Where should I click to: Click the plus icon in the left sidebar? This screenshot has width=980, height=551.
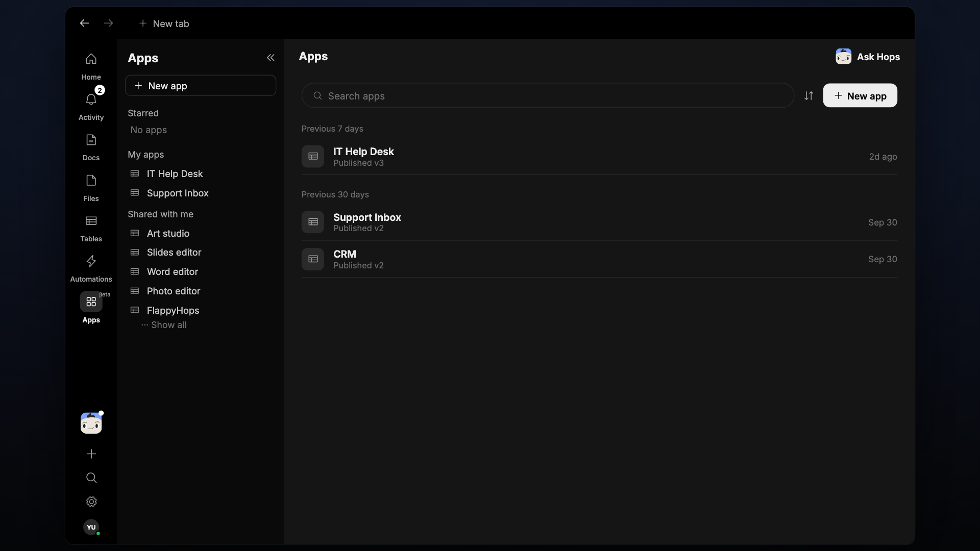pos(91,454)
